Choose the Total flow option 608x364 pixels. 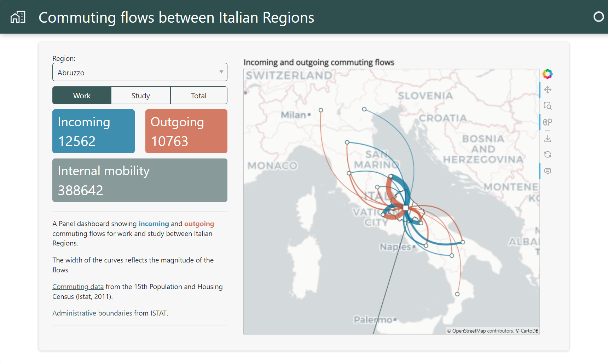click(198, 96)
